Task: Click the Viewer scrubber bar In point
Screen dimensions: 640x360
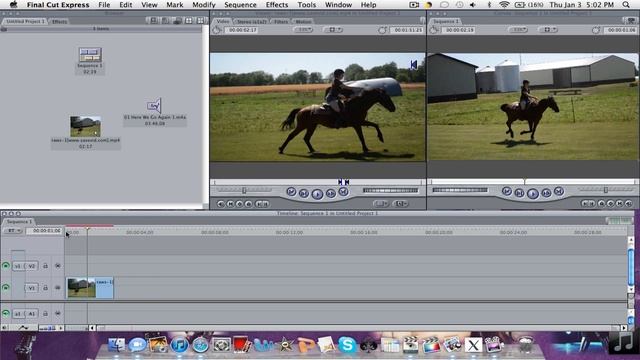Action: pyautogui.click(x=340, y=182)
